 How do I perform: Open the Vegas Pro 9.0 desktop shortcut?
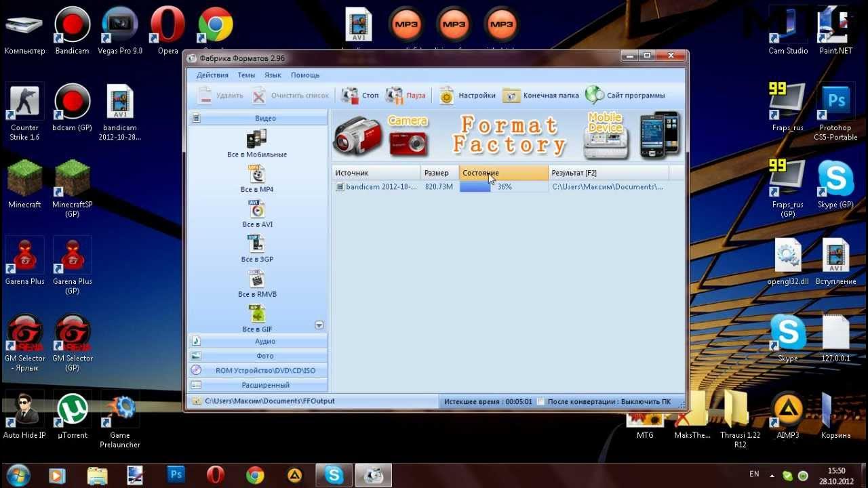(x=120, y=30)
